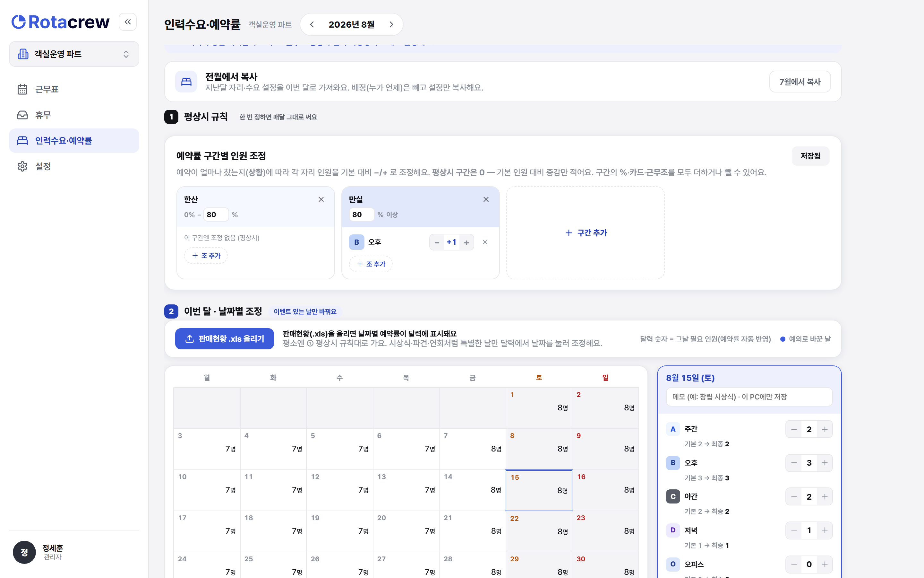Image resolution: width=924 pixels, height=578 pixels.
Task: Increase 오후 adjustment in 만실 card
Action: [466, 242]
